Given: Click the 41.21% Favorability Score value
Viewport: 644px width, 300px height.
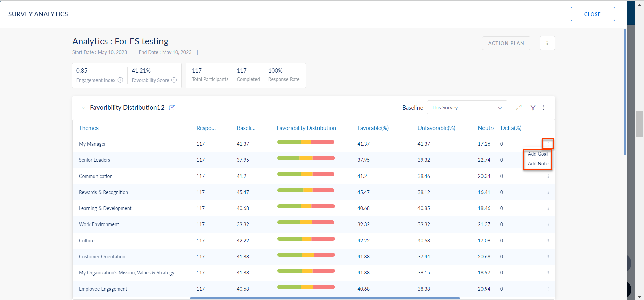Looking at the screenshot, I should pyautogui.click(x=141, y=71).
